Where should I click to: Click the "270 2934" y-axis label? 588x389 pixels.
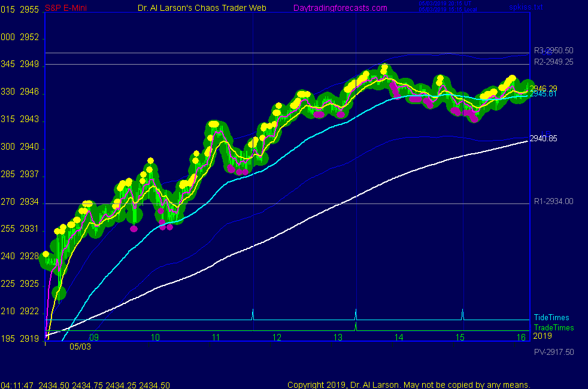(x=20, y=202)
